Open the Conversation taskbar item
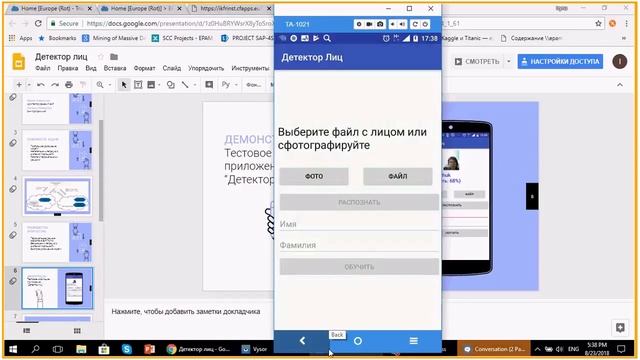 [494, 349]
